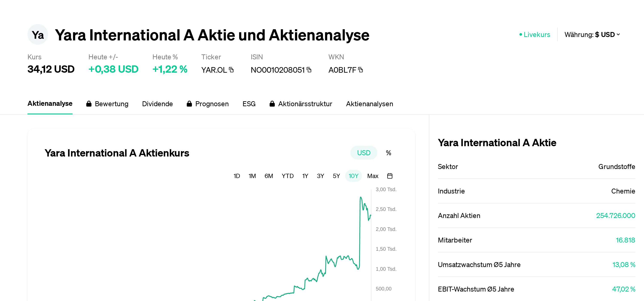
Task: Click the ticker text YAR.OL
Action: pos(214,70)
